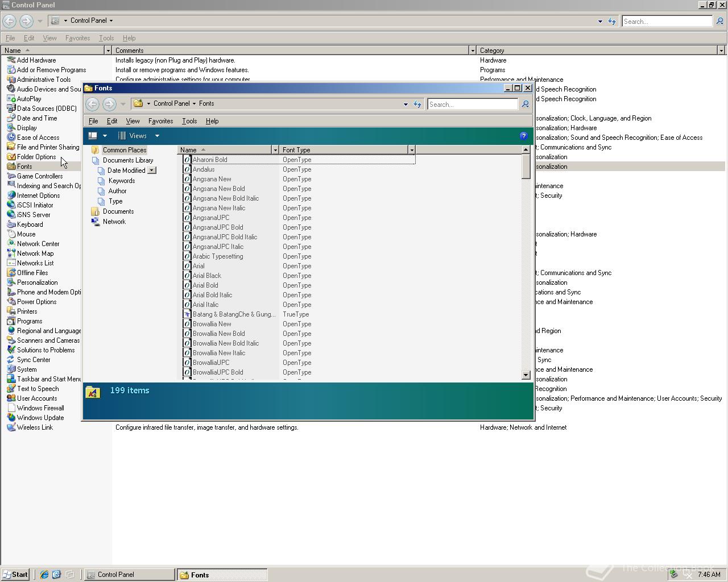
Task: Open the Name column filter dropdown in Fonts
Action: coord(275,150)
